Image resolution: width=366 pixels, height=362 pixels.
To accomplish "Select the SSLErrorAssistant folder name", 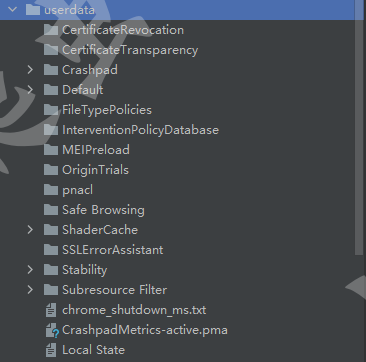I will 113,250.
